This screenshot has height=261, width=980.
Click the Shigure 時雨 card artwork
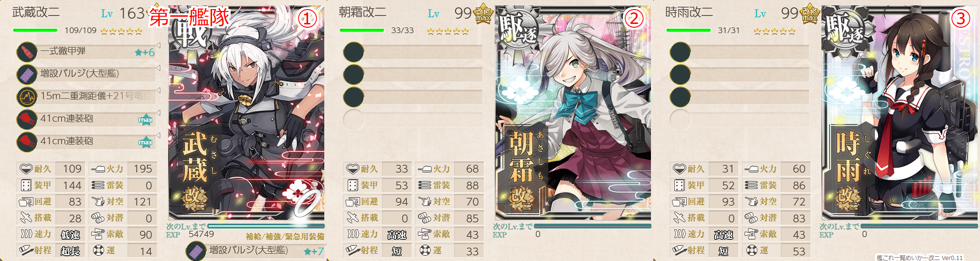(899, 113)
